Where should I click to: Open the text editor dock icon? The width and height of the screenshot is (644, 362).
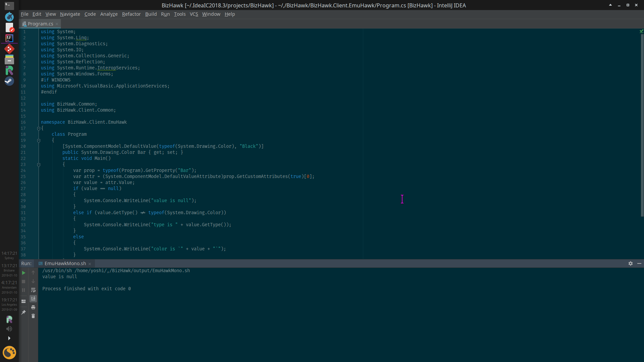point(9,27)
